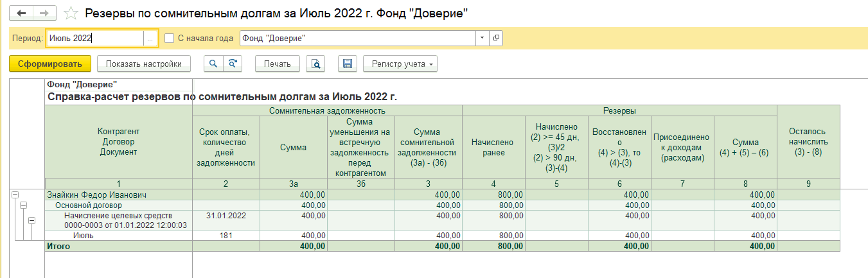Viewport: 868px width, 278px height.
Task: Collapse the Знайкин Федор Иванович group
Action: pos(15,195)
